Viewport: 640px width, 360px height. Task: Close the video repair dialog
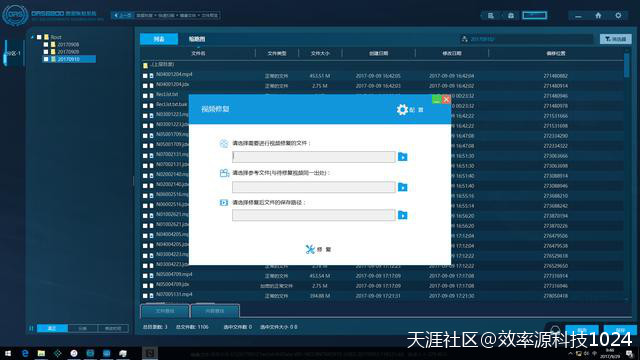coord(446,99)
